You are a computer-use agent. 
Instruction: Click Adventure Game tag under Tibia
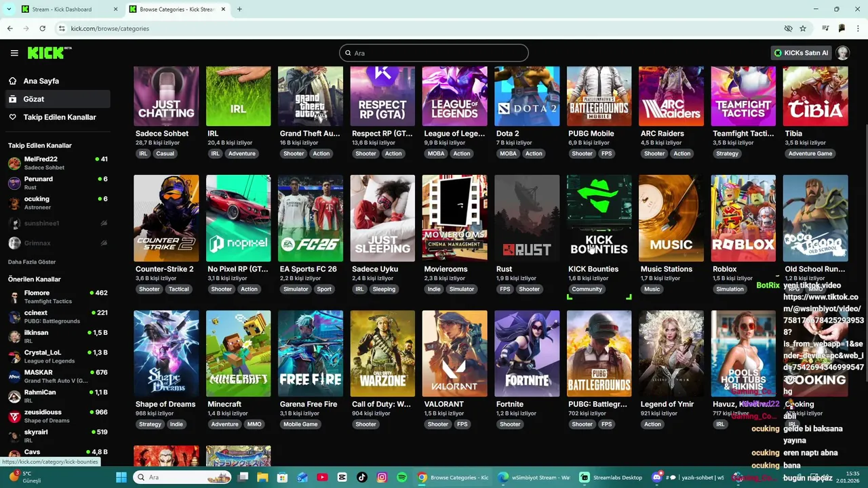(x=810, y=154)
